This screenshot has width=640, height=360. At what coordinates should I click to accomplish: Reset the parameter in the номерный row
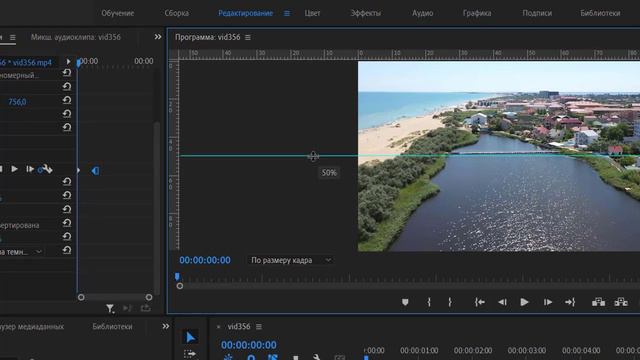[x=67, y=73]
